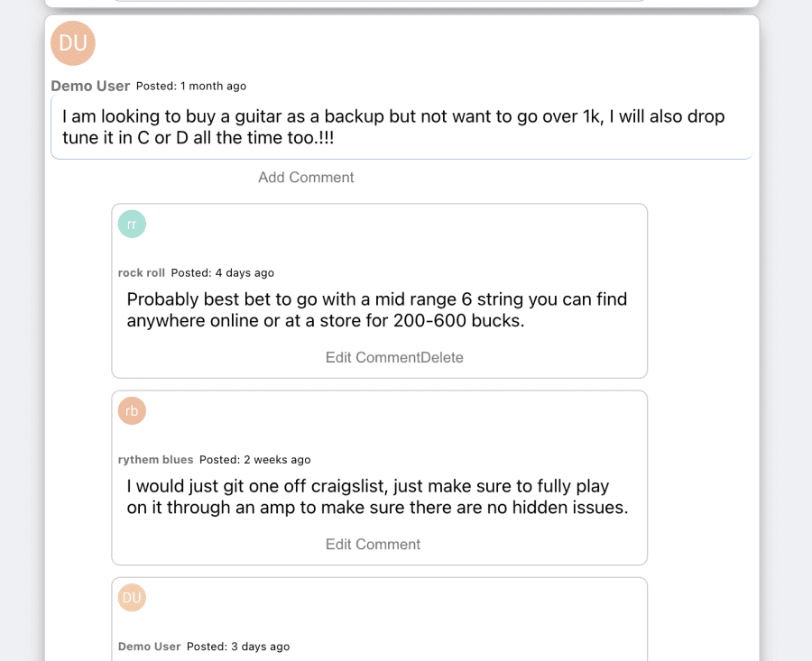Click the 'rock roll' username
This screenshot has height=661, width=812.
[x=142, y=272]
